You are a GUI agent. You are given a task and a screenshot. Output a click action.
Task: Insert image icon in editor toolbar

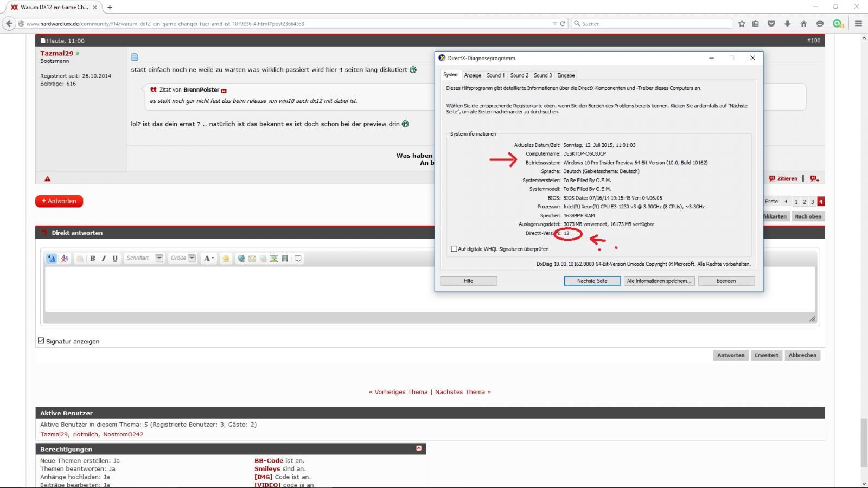(x=274, y=259)
